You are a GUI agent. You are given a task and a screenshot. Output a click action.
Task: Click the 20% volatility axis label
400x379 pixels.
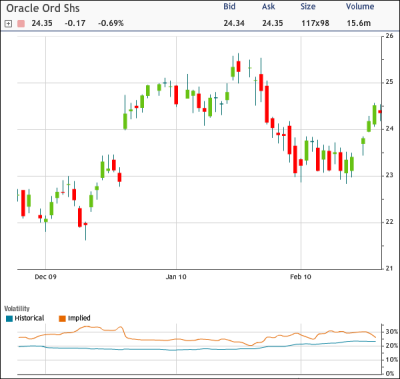[392, 346]
